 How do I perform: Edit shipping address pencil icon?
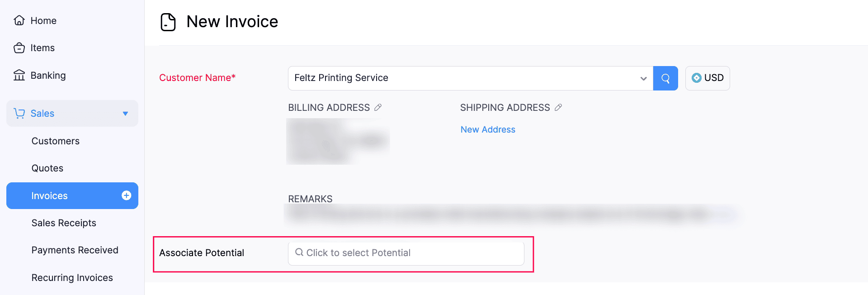tap(558, 107)
